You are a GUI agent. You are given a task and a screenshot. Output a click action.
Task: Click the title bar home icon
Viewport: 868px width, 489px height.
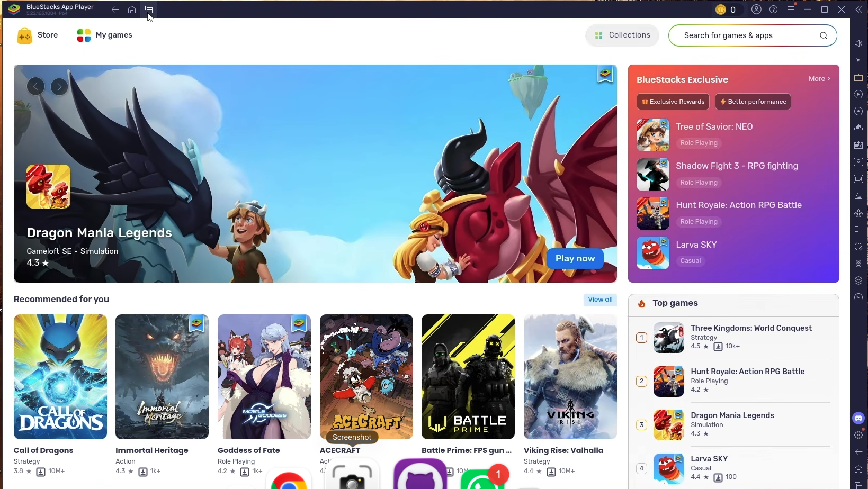point(132,10)
